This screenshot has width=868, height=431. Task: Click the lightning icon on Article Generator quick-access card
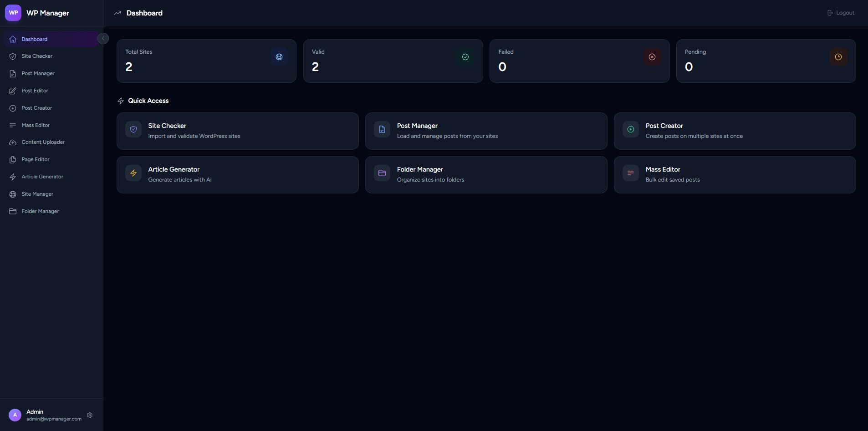tap(133, 173)
